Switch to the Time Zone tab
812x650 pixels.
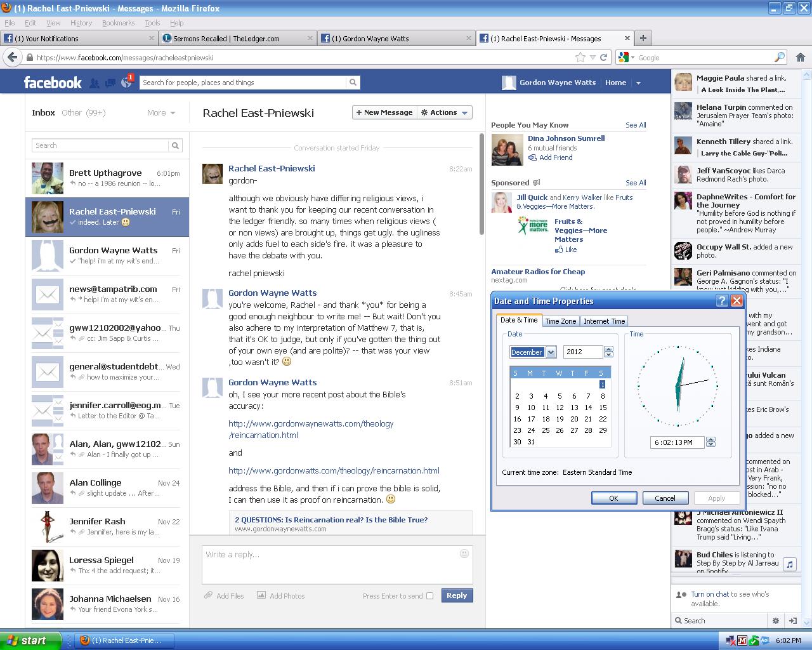tap(561, 321)
